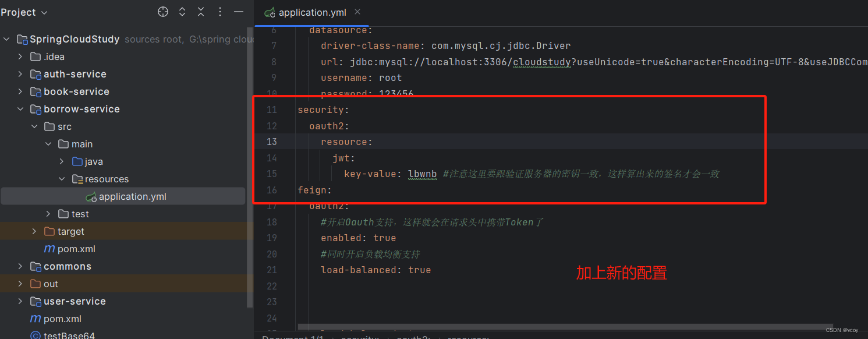Viewport: 868px width, 339px height.
Task: Open the root pom.xml file
Action: (x=62, y=319)
